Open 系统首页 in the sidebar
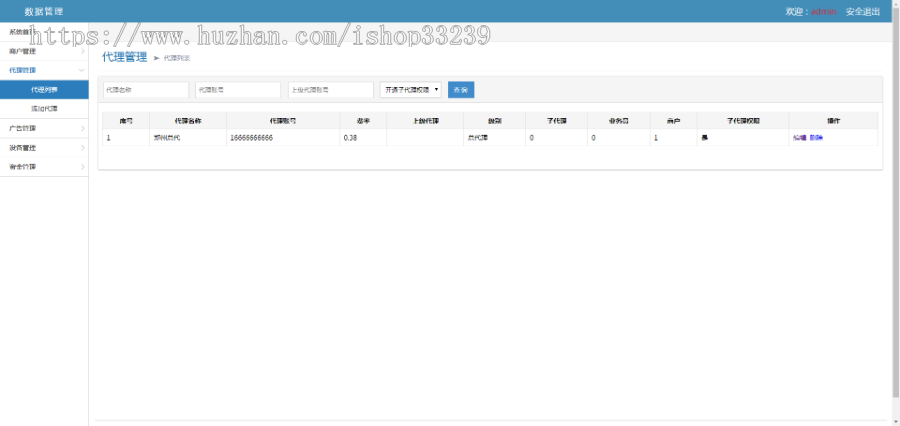Viewport: 900px width, 426px height. click(x=44, y=32)
